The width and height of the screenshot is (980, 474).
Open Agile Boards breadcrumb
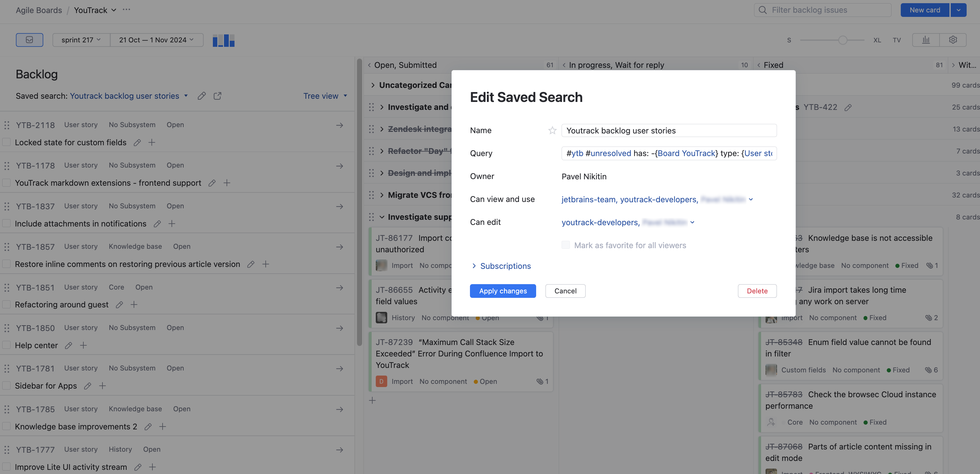point(38,10)
